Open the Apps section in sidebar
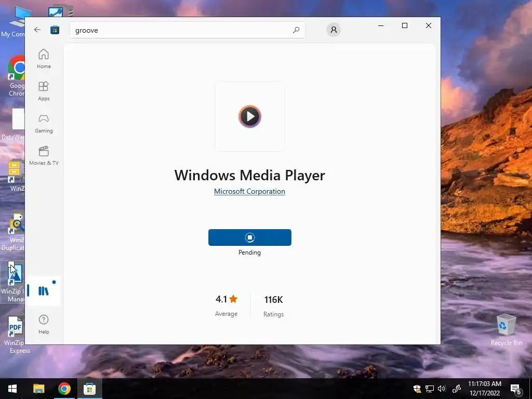This screenshot has height=399, width=532. pos(44,91)
